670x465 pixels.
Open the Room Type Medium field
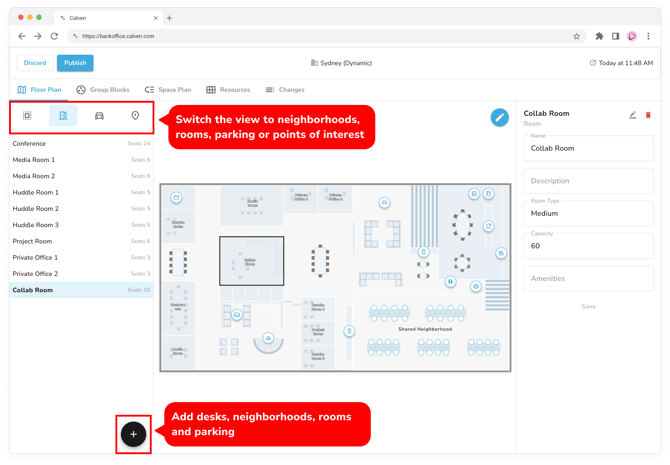588,213
